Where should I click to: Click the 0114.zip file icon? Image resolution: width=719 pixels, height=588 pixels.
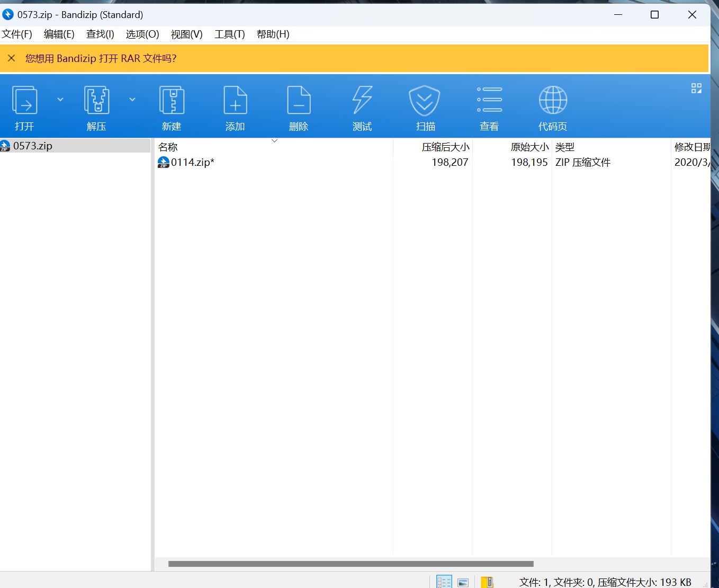[164, 162]
